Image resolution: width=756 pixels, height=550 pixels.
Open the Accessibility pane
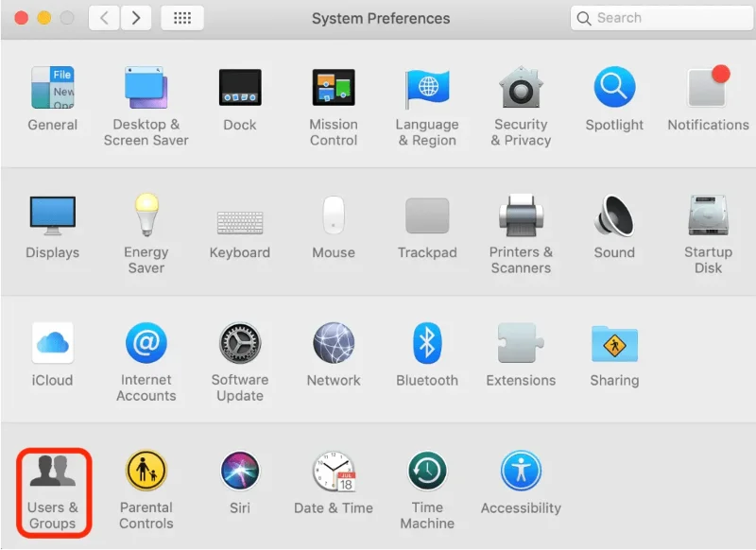click(521, 472)
